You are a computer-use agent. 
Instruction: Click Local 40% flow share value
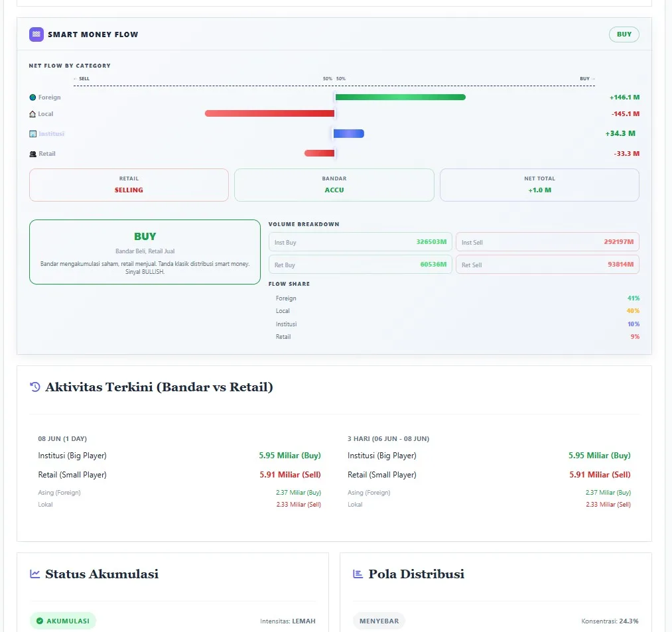click(x=633, y=311)
